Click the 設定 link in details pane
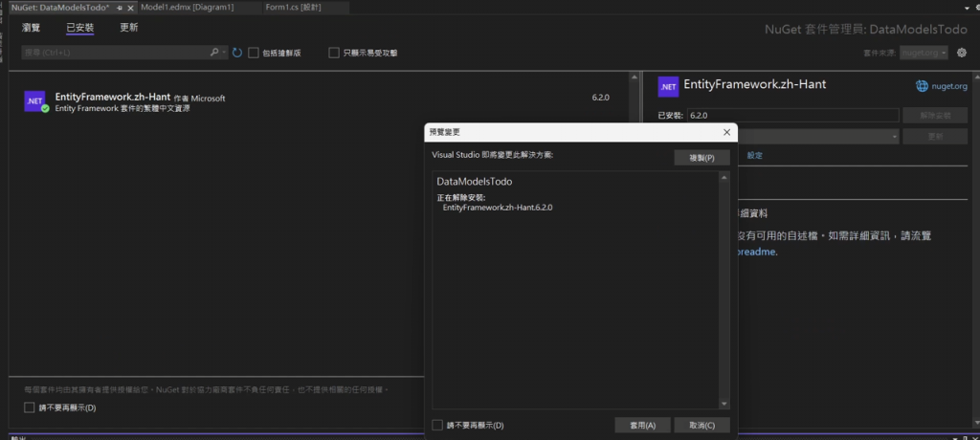This screenshot has width=980, height=440. (754, 155)
